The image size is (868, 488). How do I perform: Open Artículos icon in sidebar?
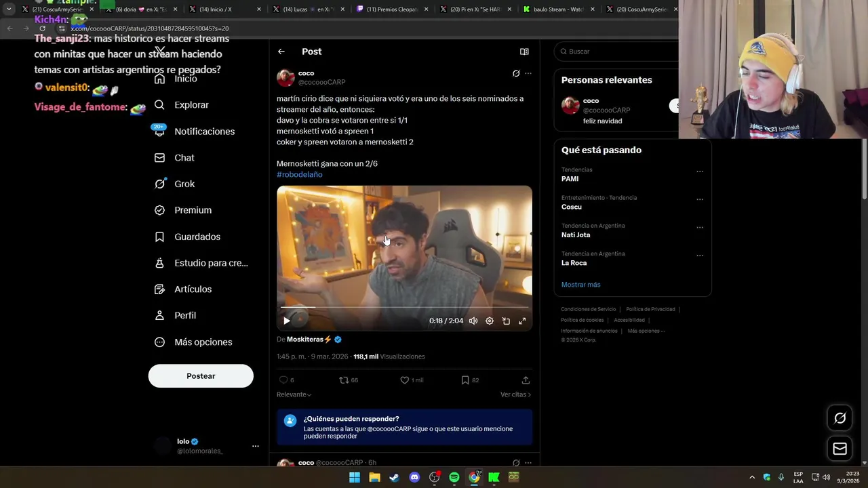(x=159, y=289)
